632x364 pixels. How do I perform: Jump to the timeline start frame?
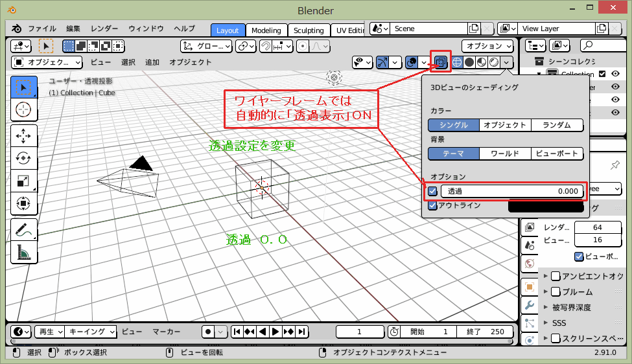(x=237, y=332)
